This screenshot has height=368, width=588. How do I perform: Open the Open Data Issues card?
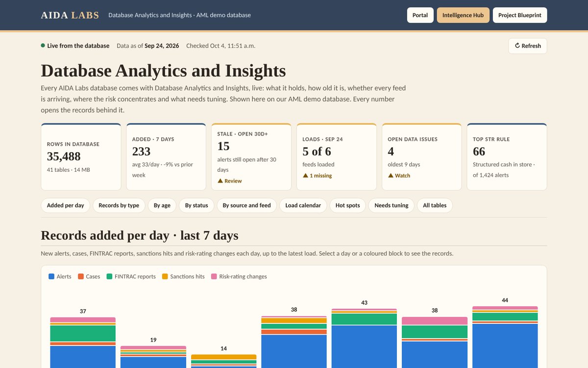coord(422,157)
